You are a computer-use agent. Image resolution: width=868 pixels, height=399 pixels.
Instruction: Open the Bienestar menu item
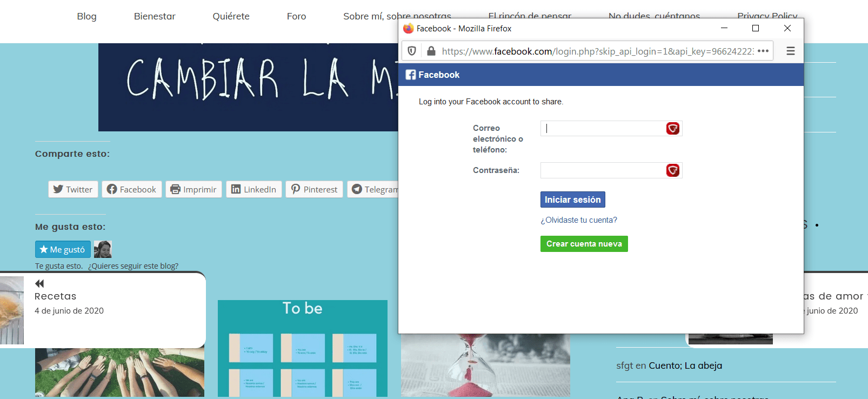[x=155, y=16]
